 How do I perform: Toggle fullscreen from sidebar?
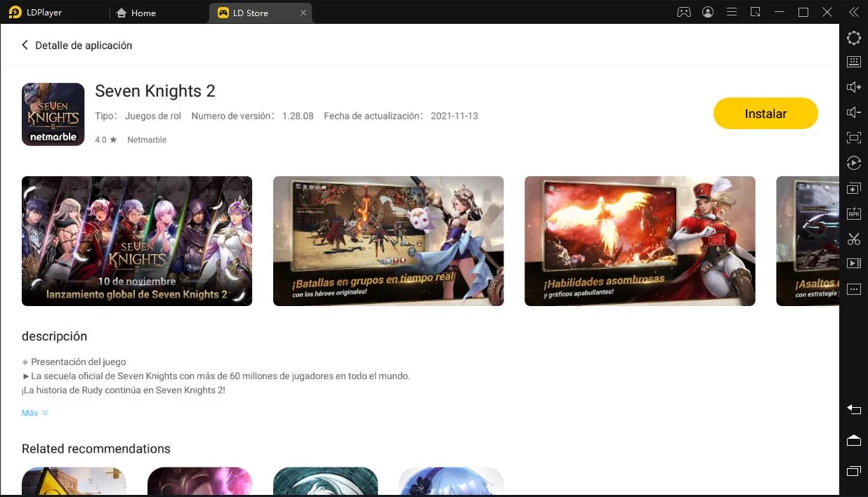pyautogui.click(x=854, y=138)
